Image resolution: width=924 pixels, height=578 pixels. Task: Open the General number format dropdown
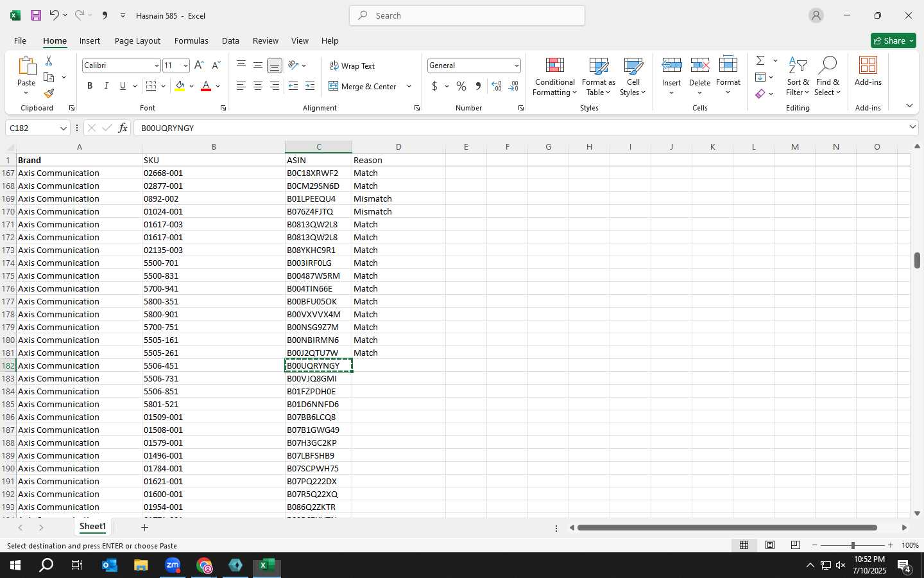pos(516,66)
